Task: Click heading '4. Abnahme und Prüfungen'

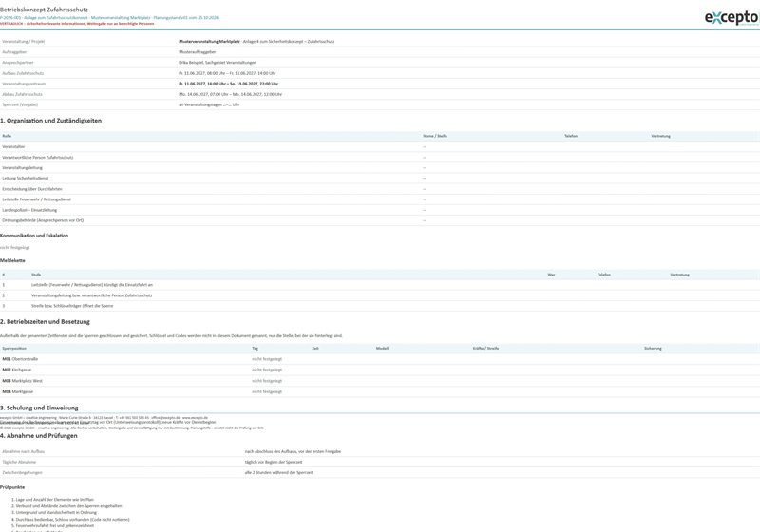Action: tap(39, 436)
